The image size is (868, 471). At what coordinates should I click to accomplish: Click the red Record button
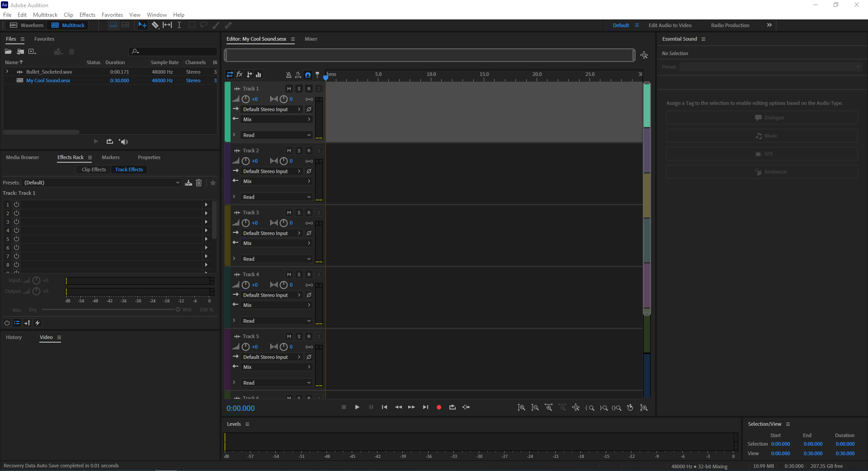(439, 407)
